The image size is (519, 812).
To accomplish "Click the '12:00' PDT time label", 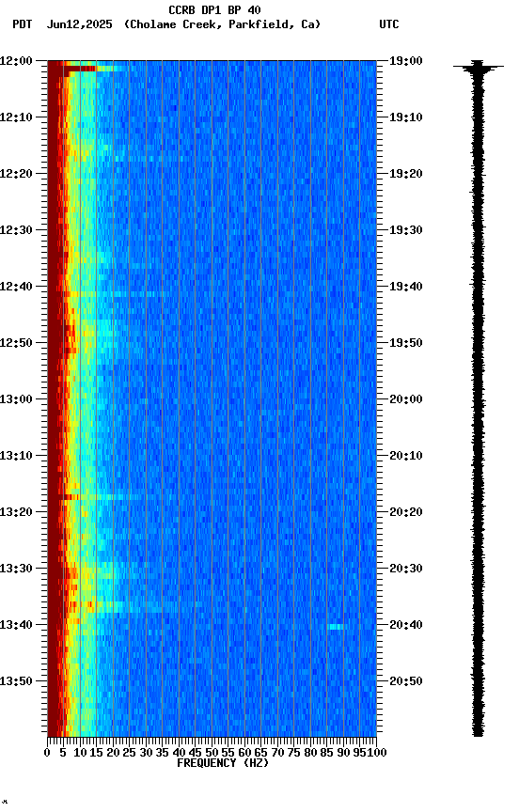I will (x=16, y=61).
